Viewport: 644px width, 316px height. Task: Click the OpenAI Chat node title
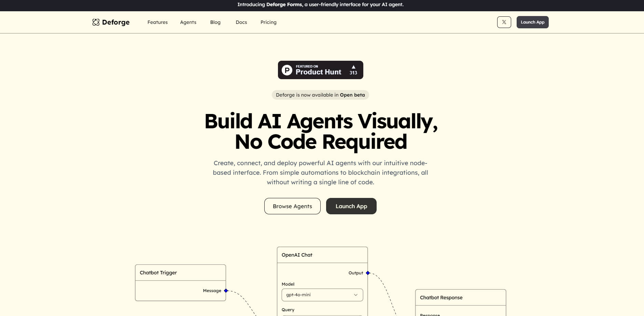pos(297,255)
